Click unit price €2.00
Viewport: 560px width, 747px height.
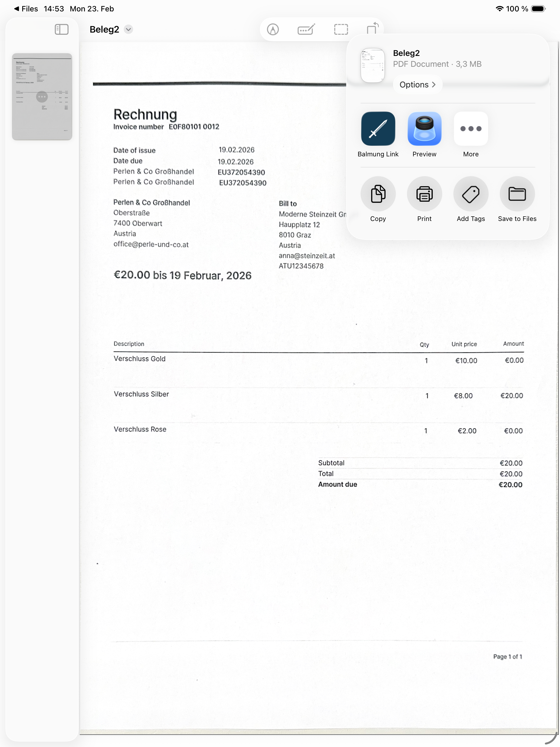[x=467, y=431]
